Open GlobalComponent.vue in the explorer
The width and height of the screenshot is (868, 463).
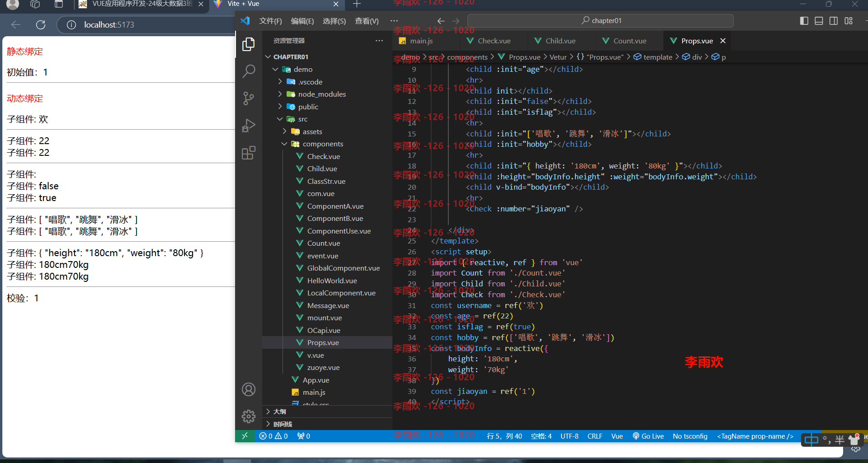coord(327,268)
